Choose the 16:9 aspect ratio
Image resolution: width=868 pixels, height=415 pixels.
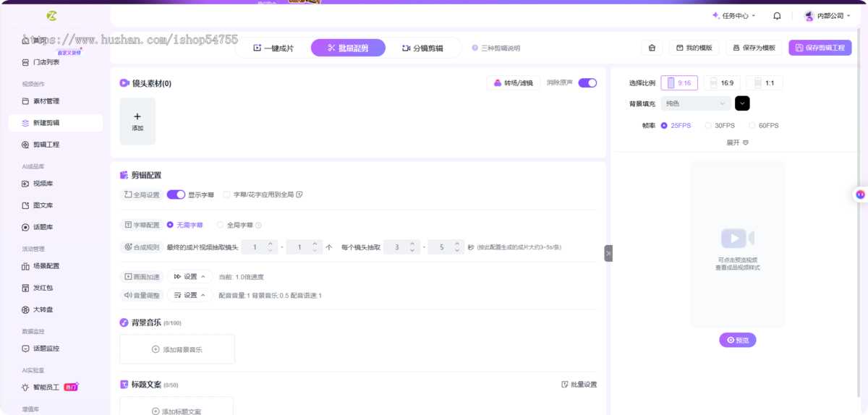722,83
